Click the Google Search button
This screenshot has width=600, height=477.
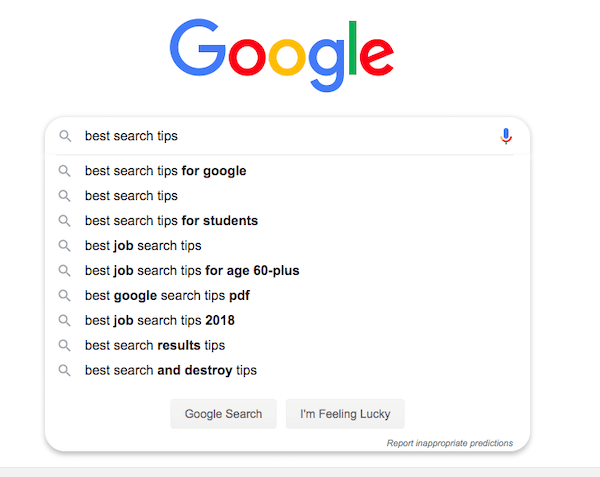click(x=223, y=414)
